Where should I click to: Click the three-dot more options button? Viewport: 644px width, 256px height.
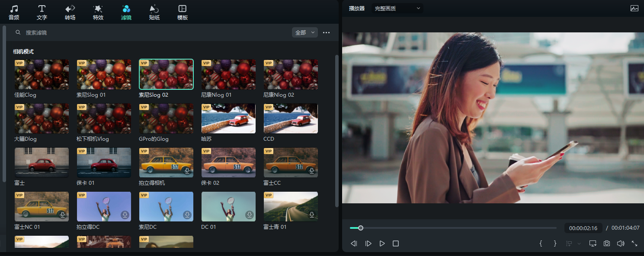[x=327, y=32]
